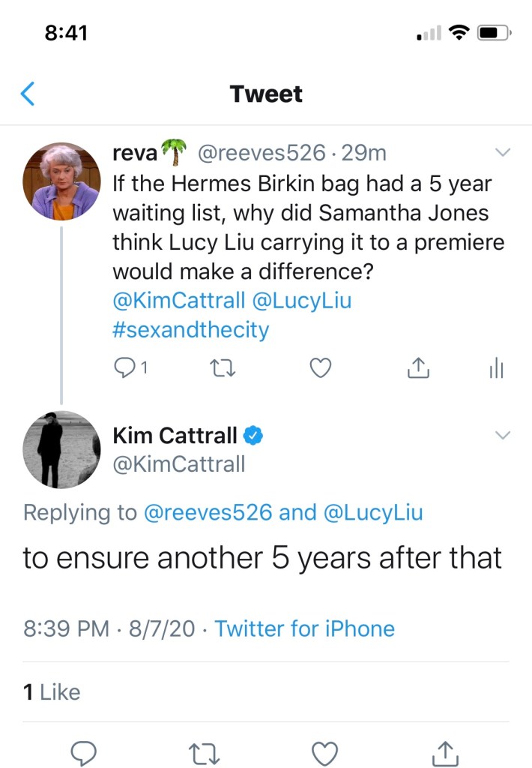Tap @reeves526 in Replying to line
532x768 pixels.
coord(208,513)
